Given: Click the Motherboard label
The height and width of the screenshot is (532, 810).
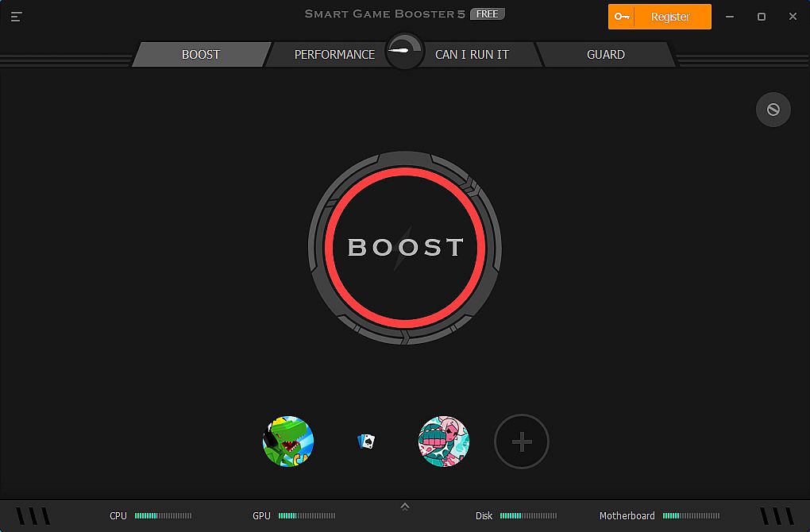Looking at the screenshot, I should (x=627, y=515).
